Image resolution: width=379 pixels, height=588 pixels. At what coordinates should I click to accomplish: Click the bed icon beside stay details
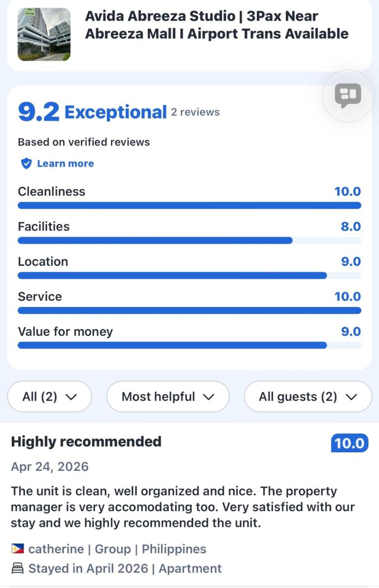click(x=18, y=568)
